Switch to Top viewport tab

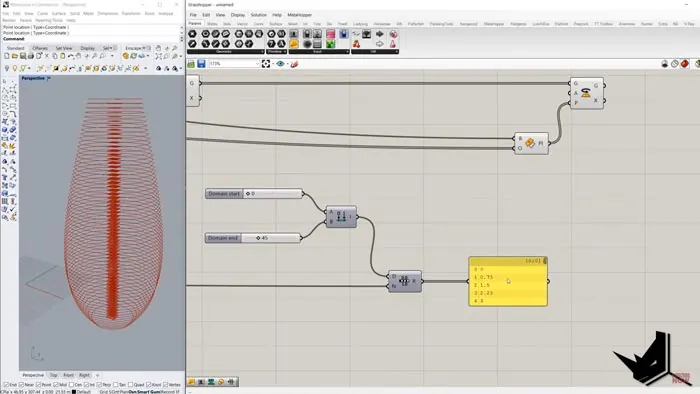54,375
